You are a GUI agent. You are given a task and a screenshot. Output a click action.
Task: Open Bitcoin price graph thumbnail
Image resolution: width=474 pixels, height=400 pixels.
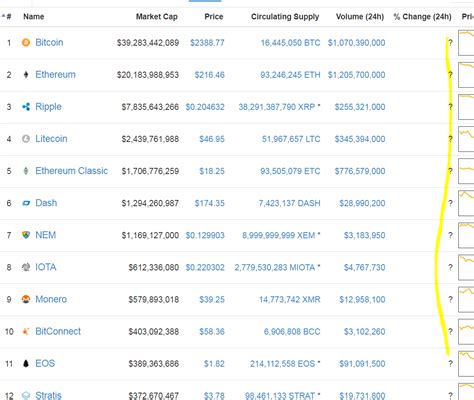466,43
